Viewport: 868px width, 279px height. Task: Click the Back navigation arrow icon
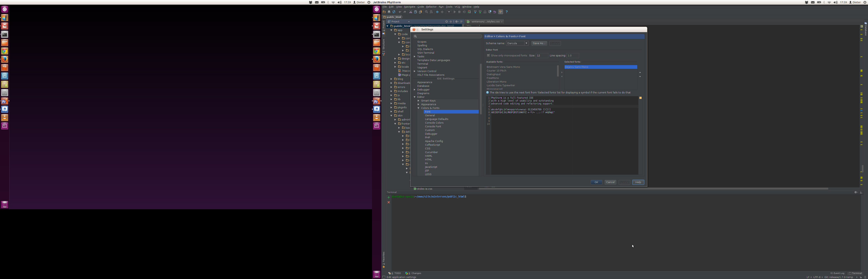[437, 12]
